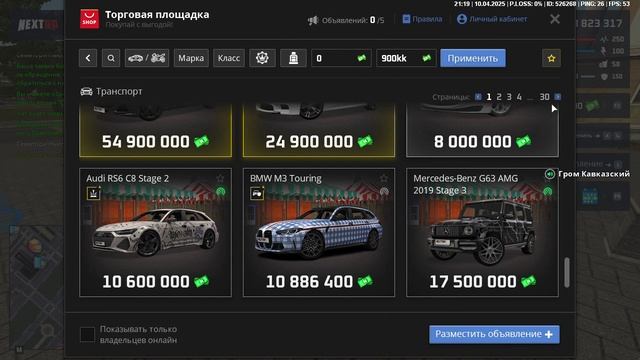Click the listings vertical scrollbar

click(x=567, y=272)
